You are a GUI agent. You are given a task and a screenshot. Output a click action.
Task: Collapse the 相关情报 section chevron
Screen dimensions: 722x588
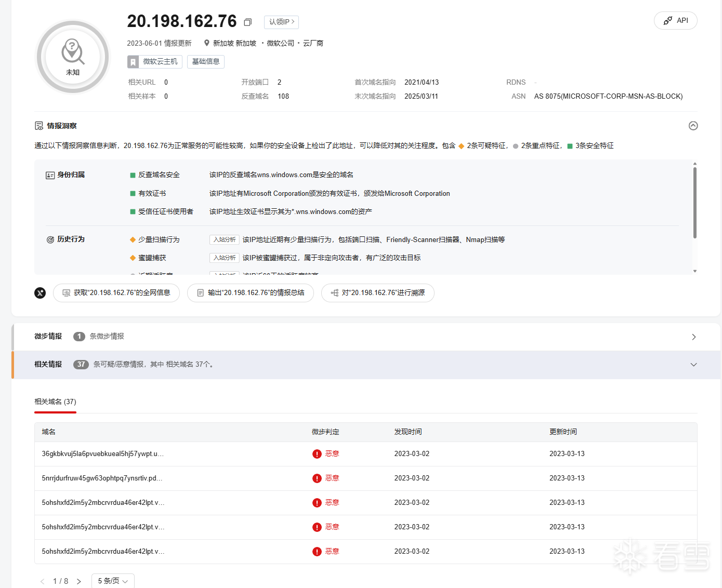[x=693, y=365]
